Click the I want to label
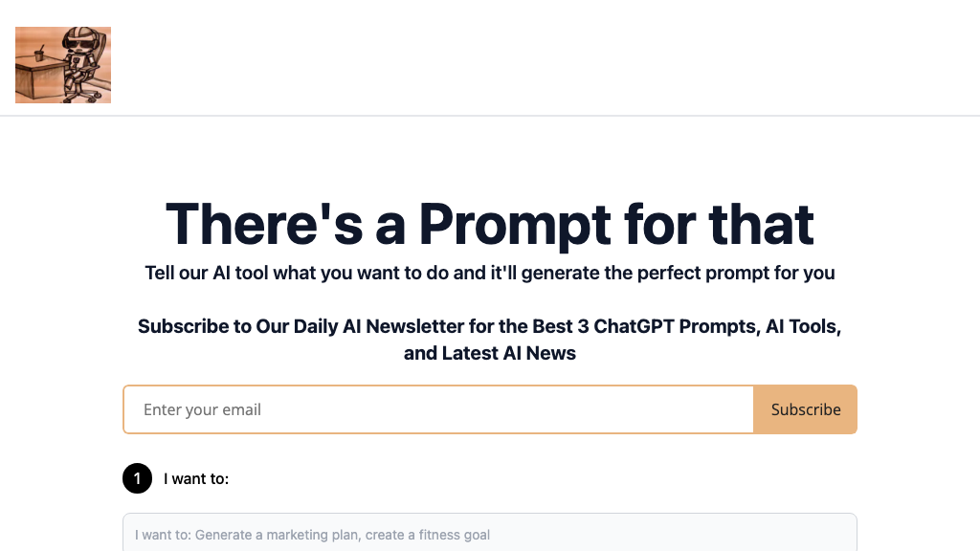The image size is (980, 551). (195, 478)
